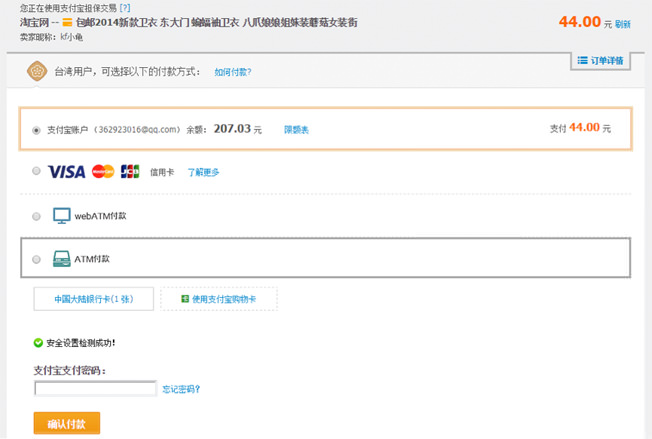Screen dimensions: 652x439
Task: Click the webATM monitor icon
Action: pyautogui.click(x=61, y=216)
